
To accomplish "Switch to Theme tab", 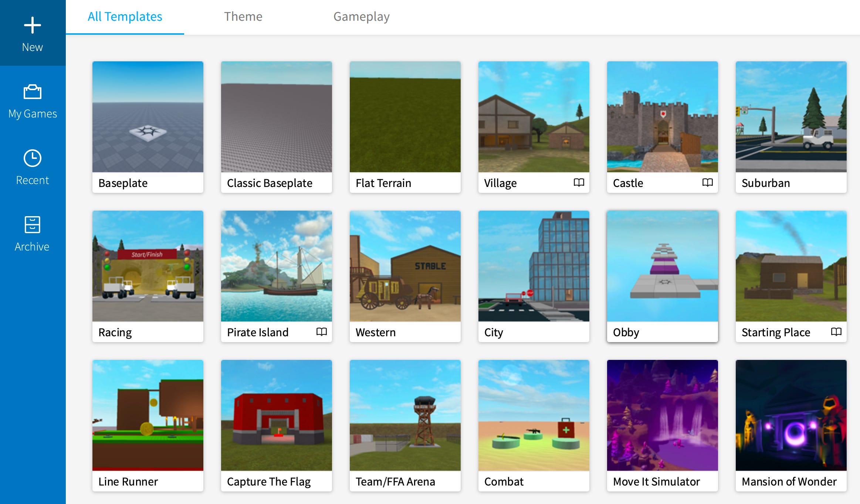I will tap(243, 16).
